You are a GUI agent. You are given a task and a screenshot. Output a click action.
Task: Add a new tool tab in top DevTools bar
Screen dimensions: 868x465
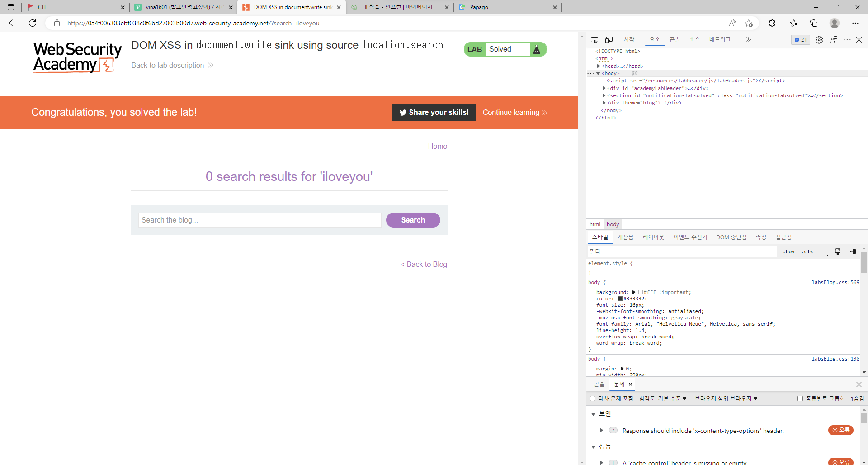coord(763,39)
